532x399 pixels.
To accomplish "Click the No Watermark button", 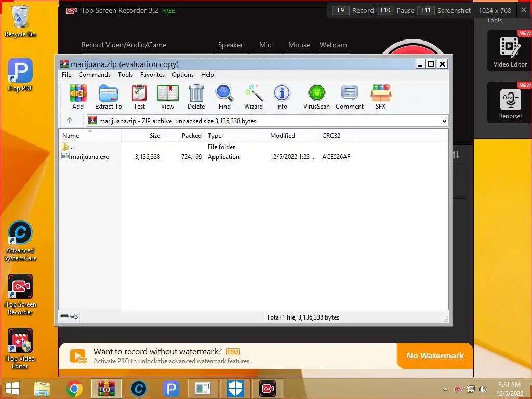I will coord(435,355).
